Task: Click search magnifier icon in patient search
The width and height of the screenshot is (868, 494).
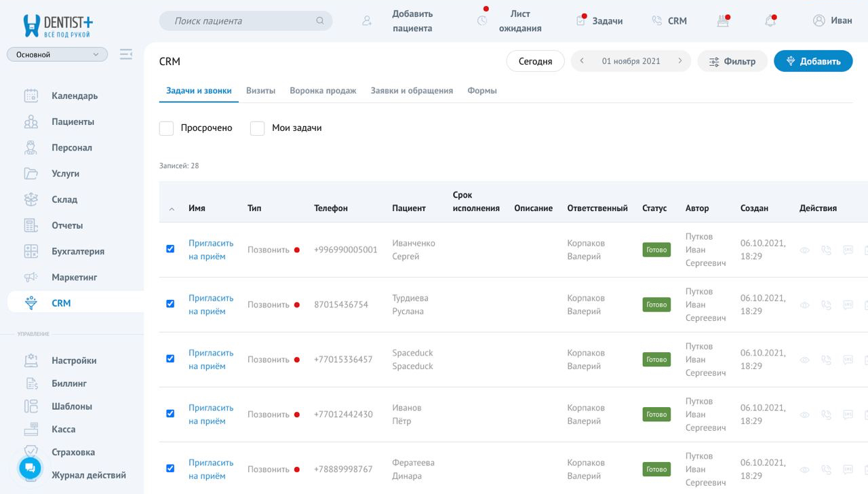Action: coord(320,21)
